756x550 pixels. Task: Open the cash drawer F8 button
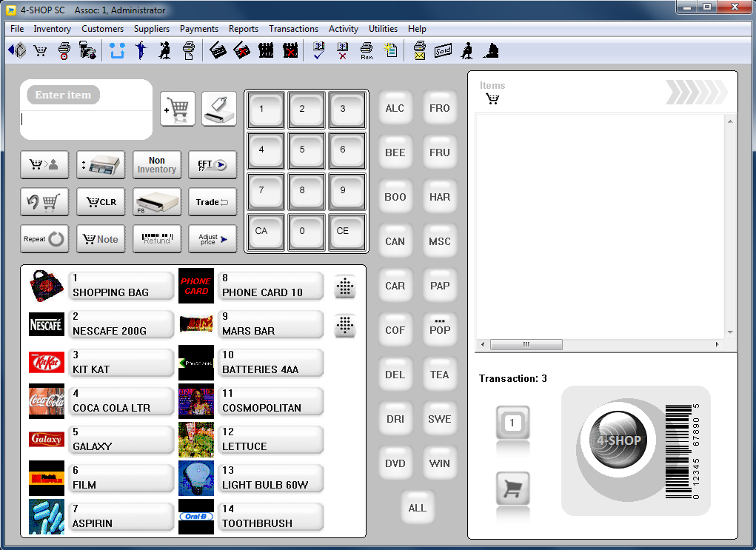click(157, 202)
